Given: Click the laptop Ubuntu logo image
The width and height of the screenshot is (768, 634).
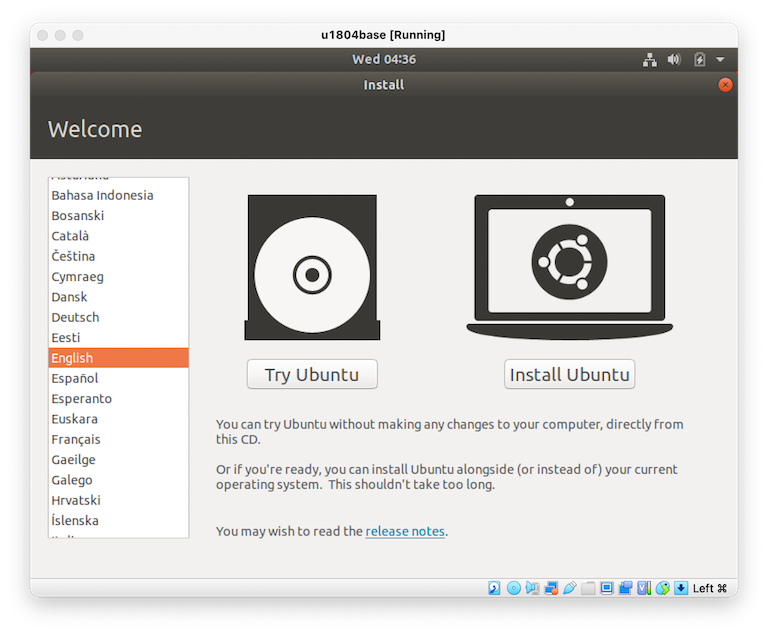Looking at the screenshot, I should pyautogui.click(x=570, y=267).
